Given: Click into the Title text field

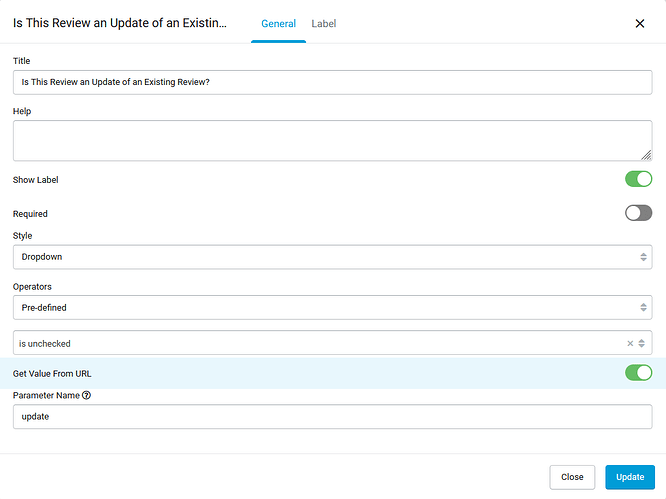Looking at the screenshot, I should 332,82.
